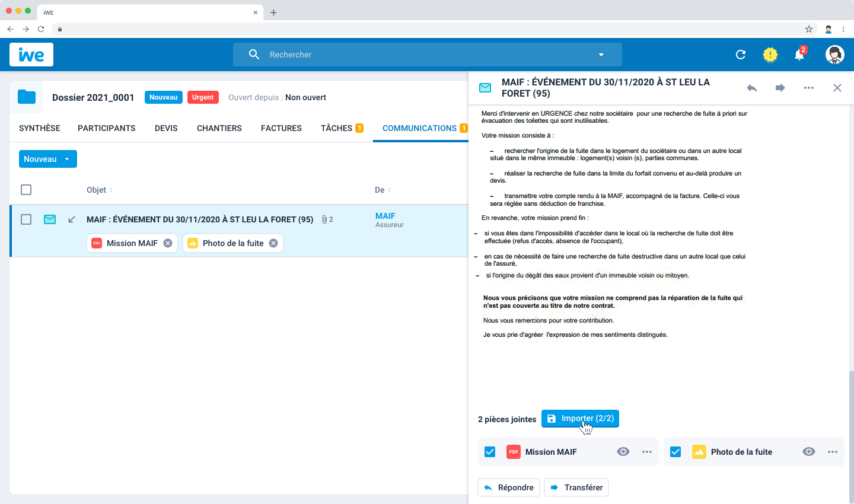Check the MAIF message row checkbox

(26, 219)
